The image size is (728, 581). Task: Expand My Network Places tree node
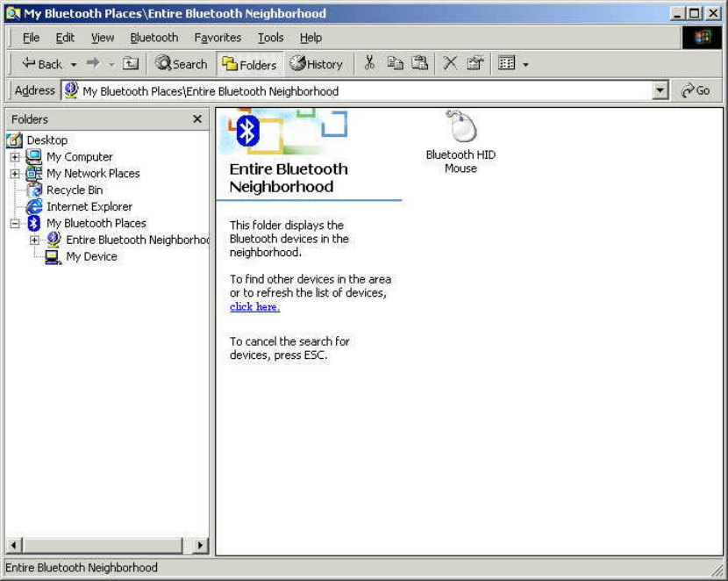15,174
